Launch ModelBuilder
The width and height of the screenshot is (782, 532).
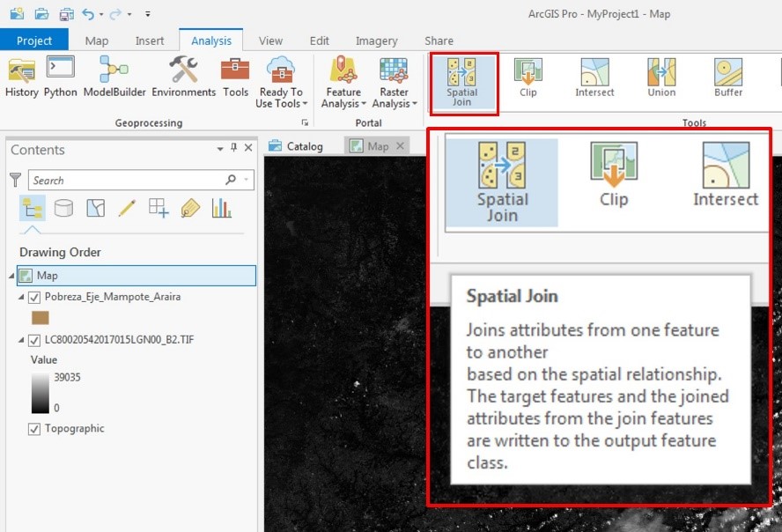114,77
